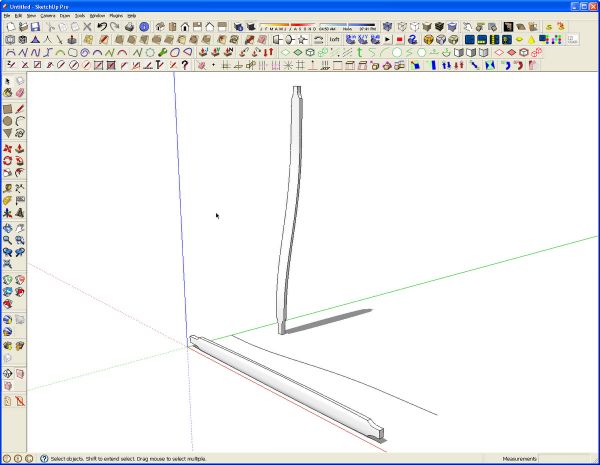Viewport: 600px width, 465px height.
Task: Select the Scale tool
Action: 7,173
